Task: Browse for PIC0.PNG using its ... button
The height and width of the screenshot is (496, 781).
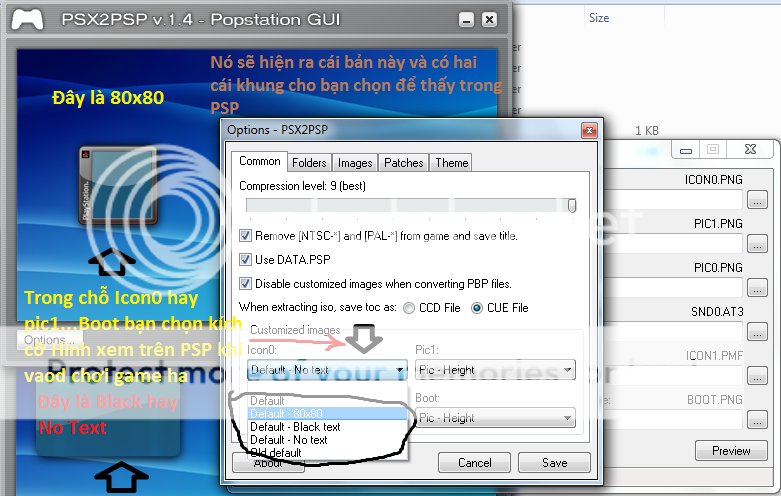Action: click(x=757, y=287)
